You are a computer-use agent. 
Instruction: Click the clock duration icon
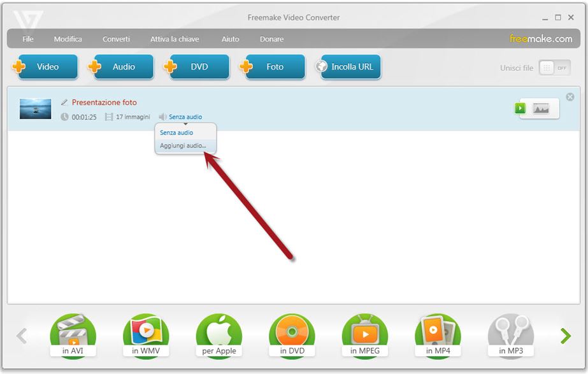tap(64, 117)
